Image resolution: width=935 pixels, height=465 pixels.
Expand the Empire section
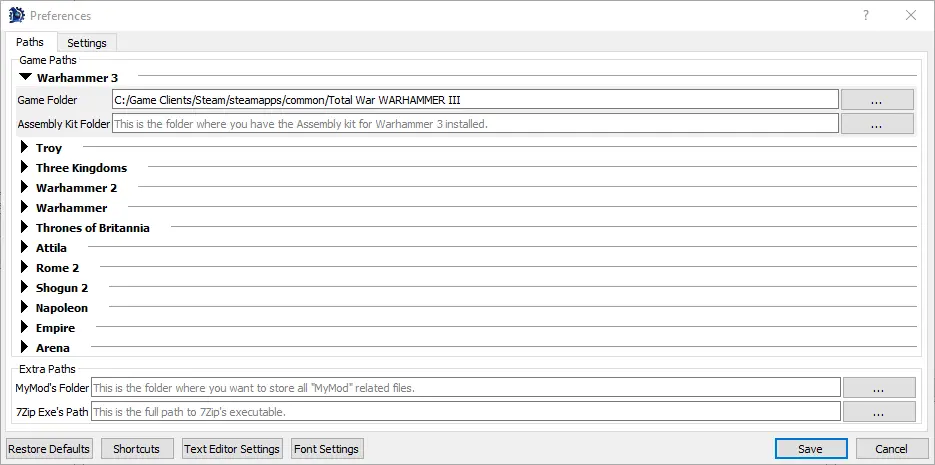(x=24, y=327)
